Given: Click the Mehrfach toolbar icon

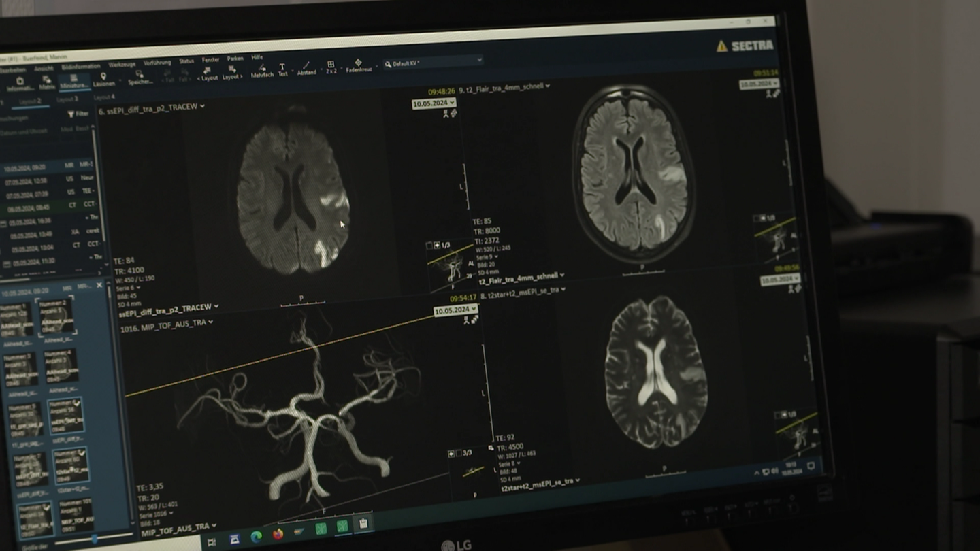Looking at the screenshot, I should point(262,71).
